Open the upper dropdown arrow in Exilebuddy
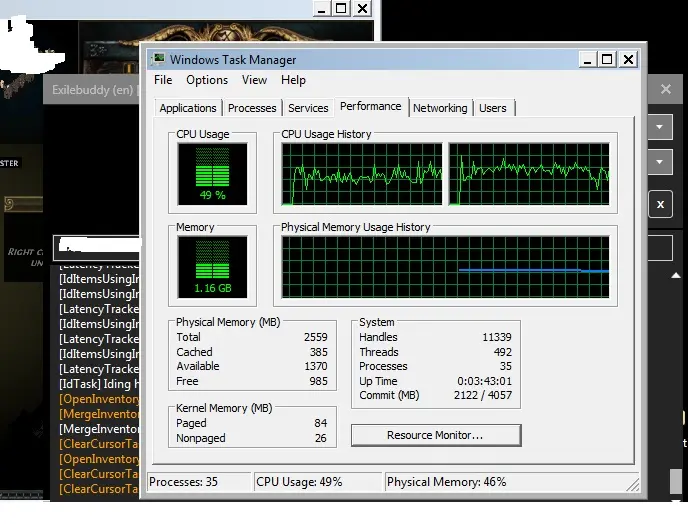Image resolution: width=688 pixels, height=524 pixels. coord(659,127)
